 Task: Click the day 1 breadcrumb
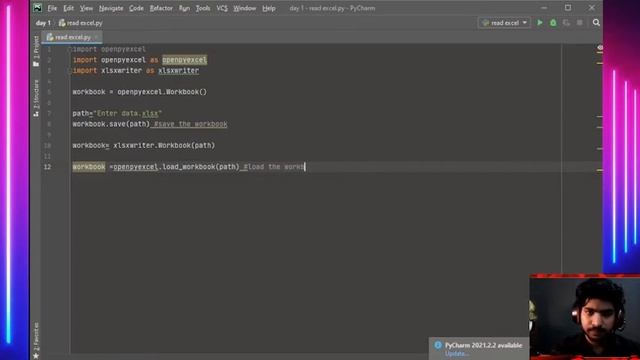point(43,23)
